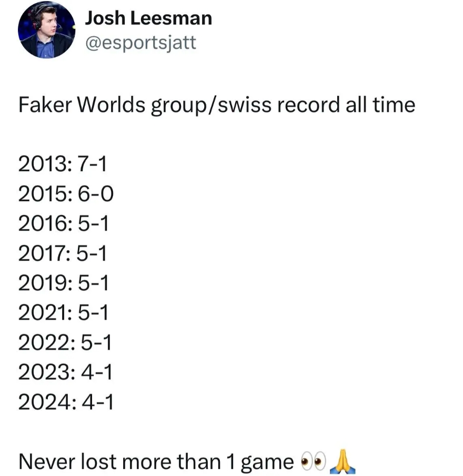Select the 2015: 6-0 record line

click(x=66, y=194)
